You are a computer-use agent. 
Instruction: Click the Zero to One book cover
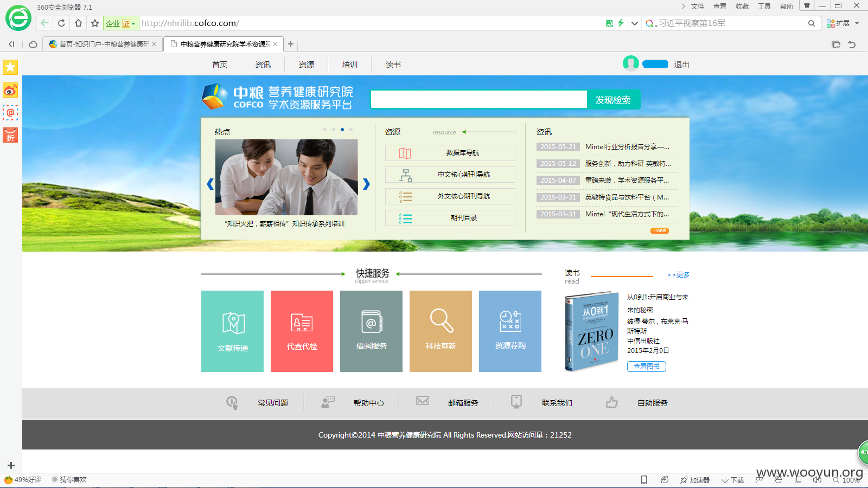pos(591,331)
